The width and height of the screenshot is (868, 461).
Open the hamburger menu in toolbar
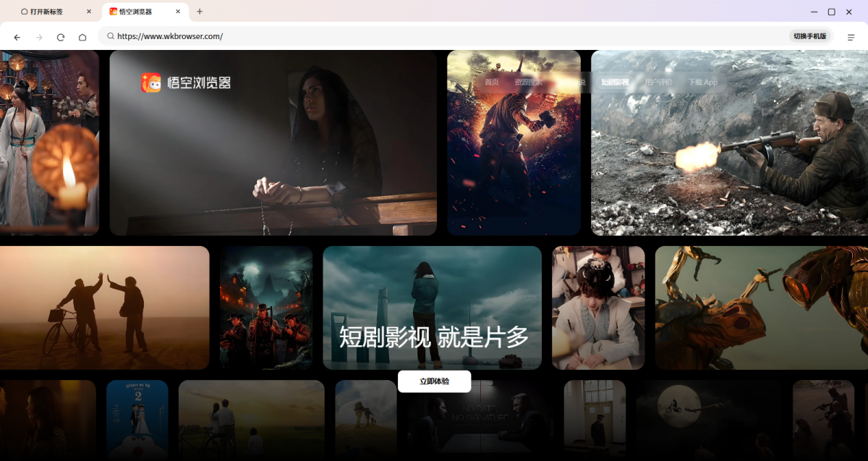pos(851,37)
